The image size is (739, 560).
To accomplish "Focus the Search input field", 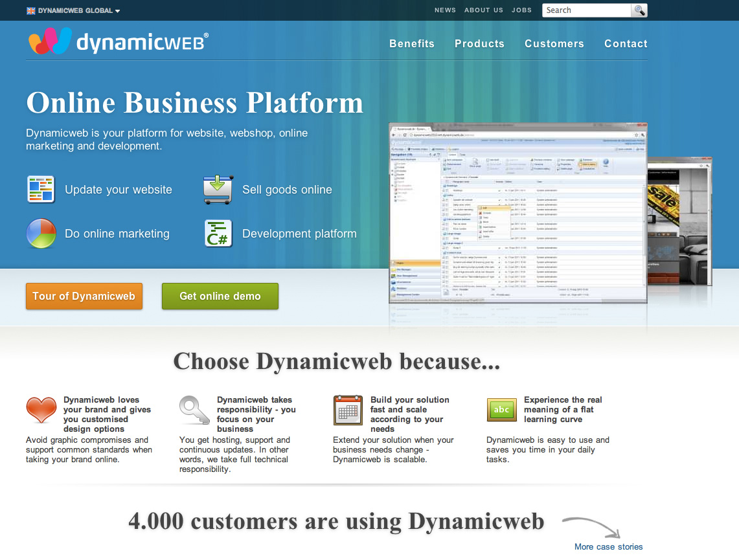I will (x=586, y=10).
